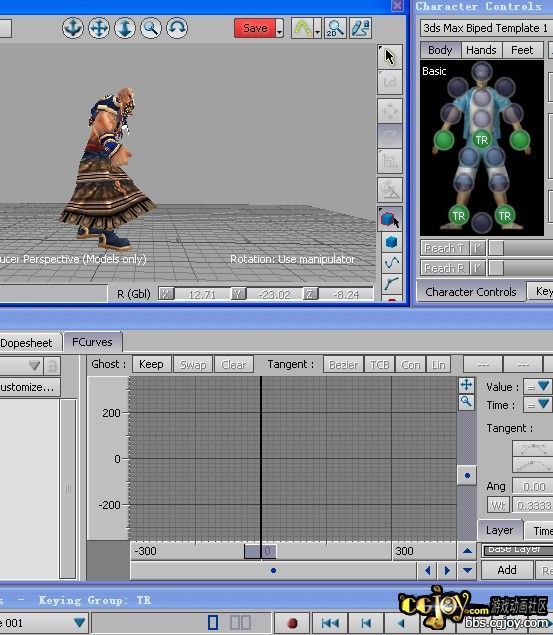Click the joint skeleton display icon
This screenshot has height=635, width=553.
point(391,284)
